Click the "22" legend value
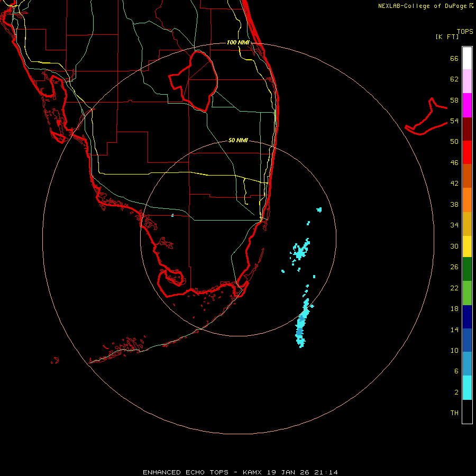The height and width of the screenshot is (476, 476). pyautogui.click(x=454, y=288)
